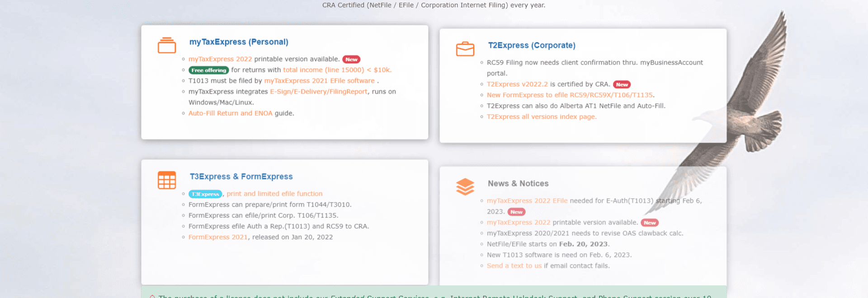Click New badge after myTaxExpress 2022 printable in Personal card
868x298 pixels.
coord(351,60)
